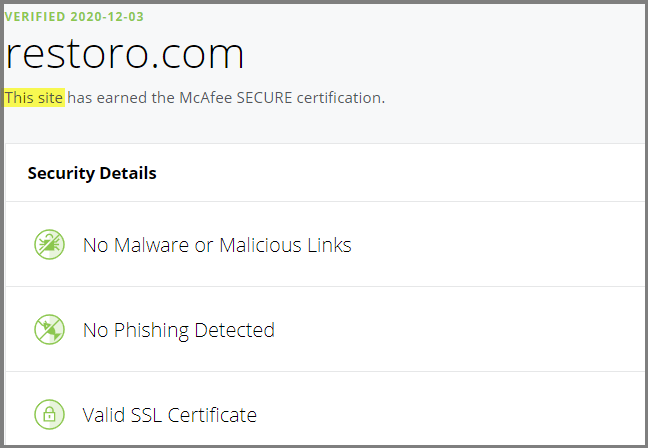Viewport: 648px width, 448px height.
Task: Click "has earned the" subtitle text
Action: [x=121, y=98]
